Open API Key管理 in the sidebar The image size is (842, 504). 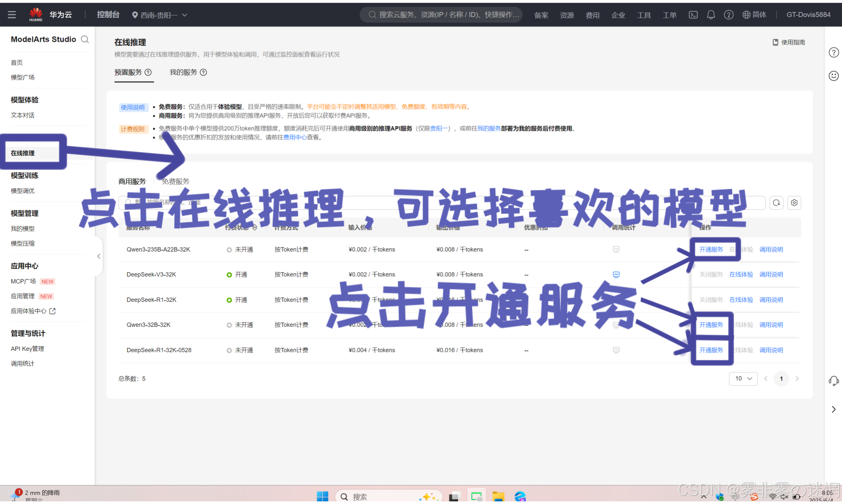pos(27,349)
